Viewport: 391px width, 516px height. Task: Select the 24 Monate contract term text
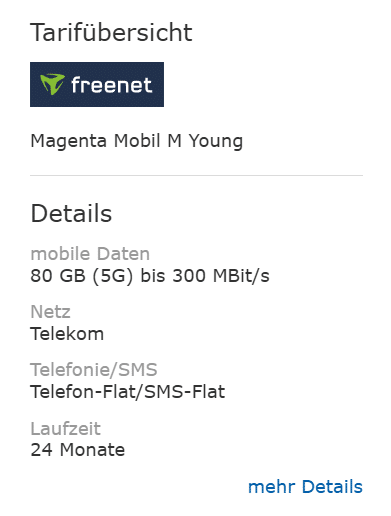coord(78,450)
